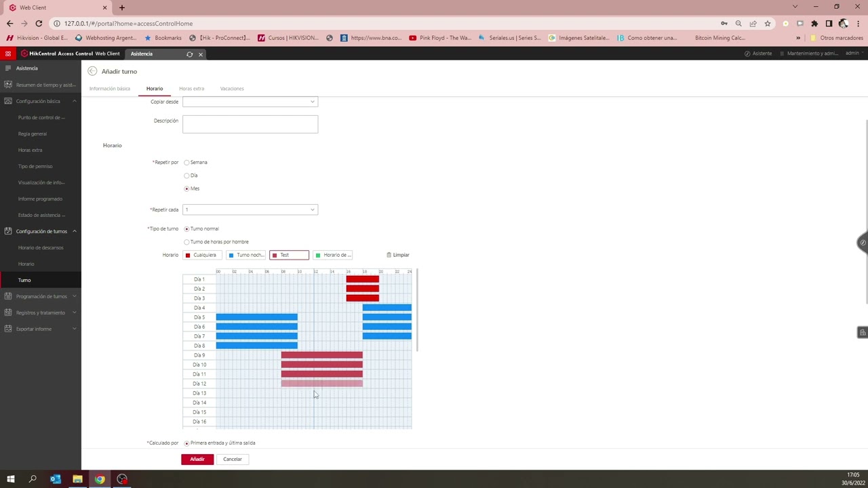Expand the Exportar informe section

[x=75, y=329]
